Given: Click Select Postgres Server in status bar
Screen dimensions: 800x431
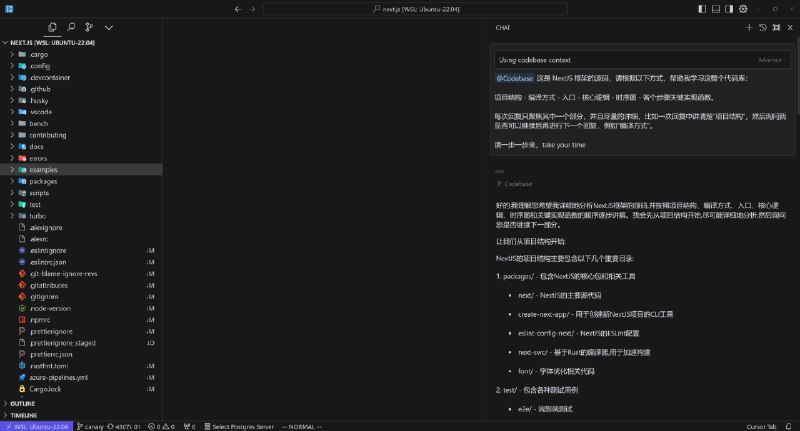Looking at the screenshot, I should pos(239,426).
